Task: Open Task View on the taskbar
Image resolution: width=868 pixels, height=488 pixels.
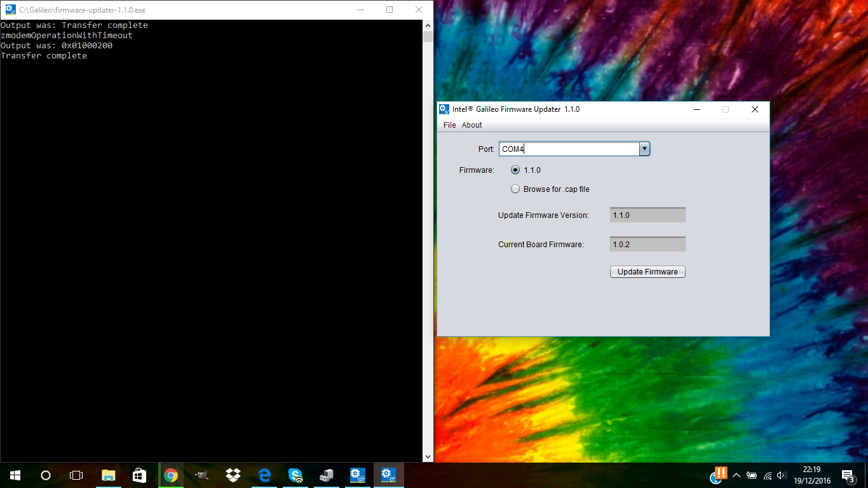Action: (76, 475)
